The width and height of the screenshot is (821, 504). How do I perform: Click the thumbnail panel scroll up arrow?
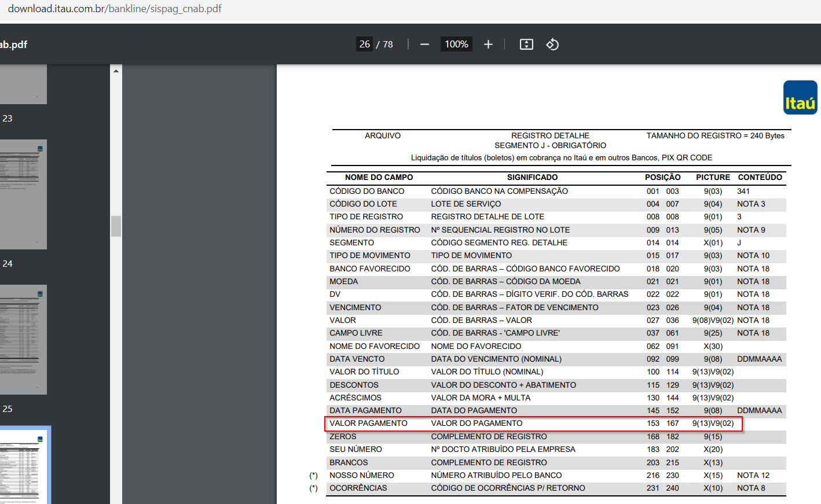[116, 71]
